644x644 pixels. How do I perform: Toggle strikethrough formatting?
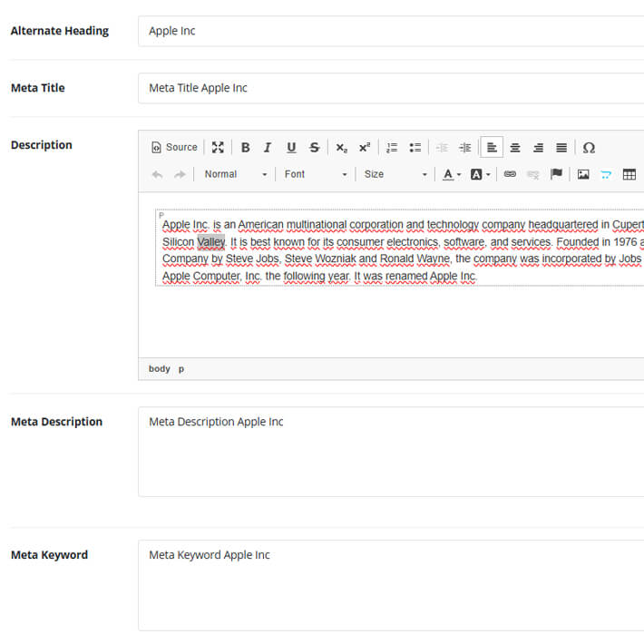point(314,148)
